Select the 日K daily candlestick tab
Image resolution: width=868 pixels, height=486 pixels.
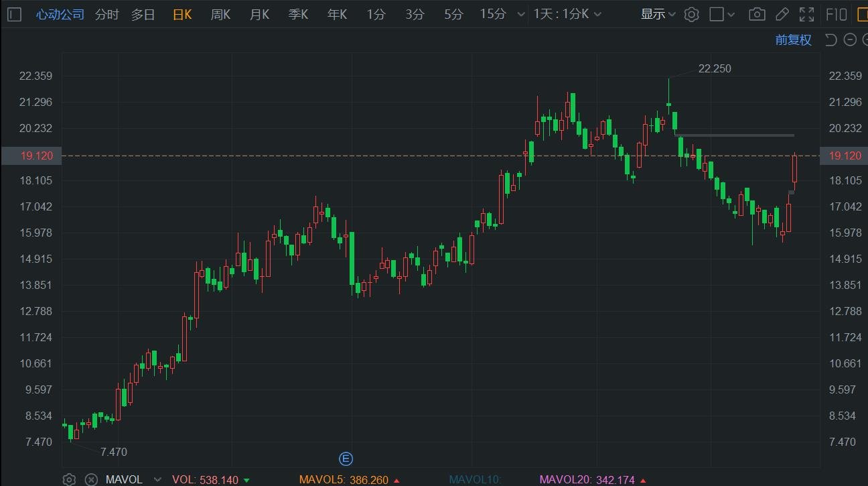(182, 14)
